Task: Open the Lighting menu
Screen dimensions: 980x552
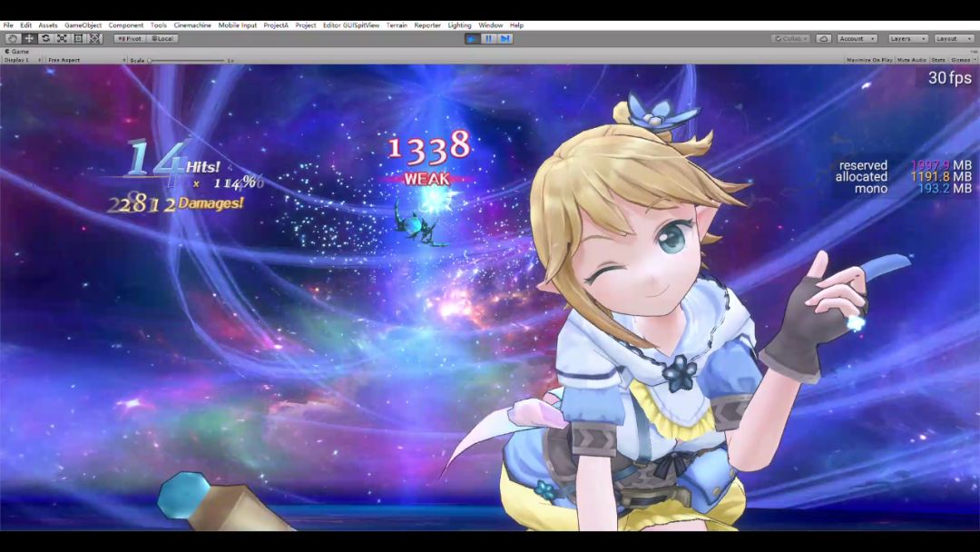Action: click(459, 25)
